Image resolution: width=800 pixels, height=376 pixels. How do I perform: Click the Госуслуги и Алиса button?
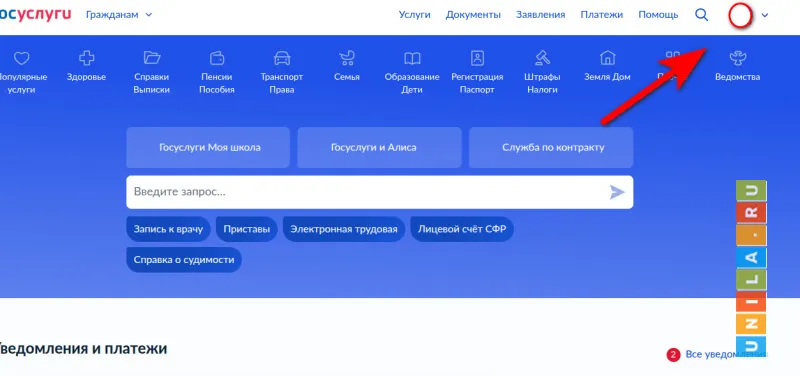point(379,147)
